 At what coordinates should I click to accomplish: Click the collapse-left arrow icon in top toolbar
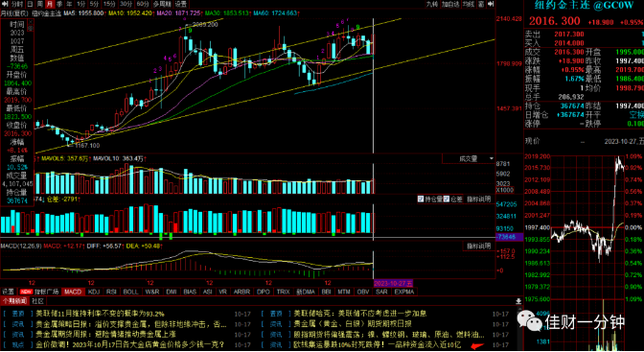pyautogui.click(x=5, y=4)
